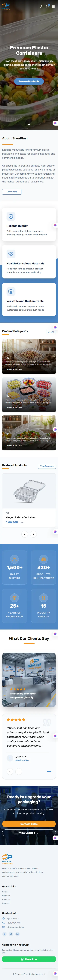58x980 pixels.
Task: Click the SiwaPlast logo in header
Action: 6,6
